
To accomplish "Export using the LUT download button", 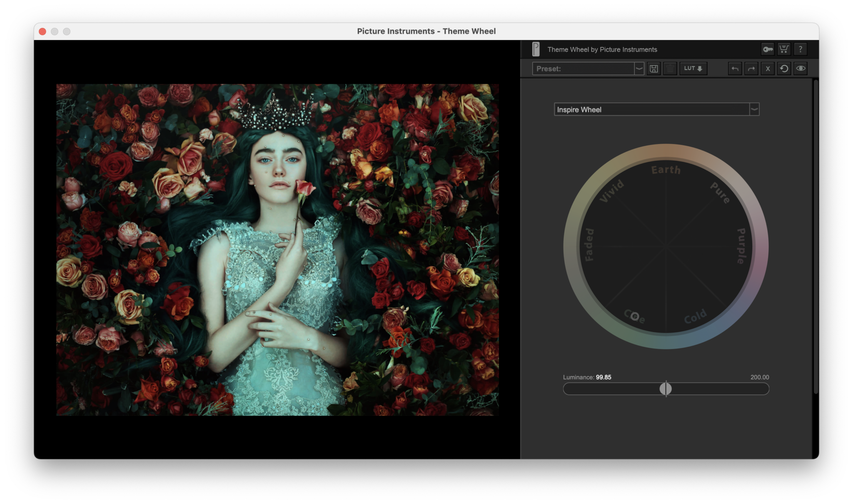I will 693,69.
